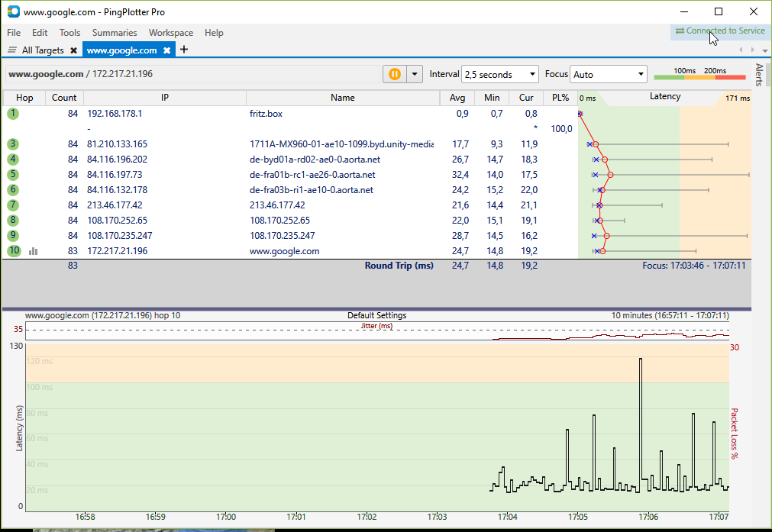
Task: Click name de-fra03b-ri1-ae10-0.aorta.net
Action: coord(311,190)
